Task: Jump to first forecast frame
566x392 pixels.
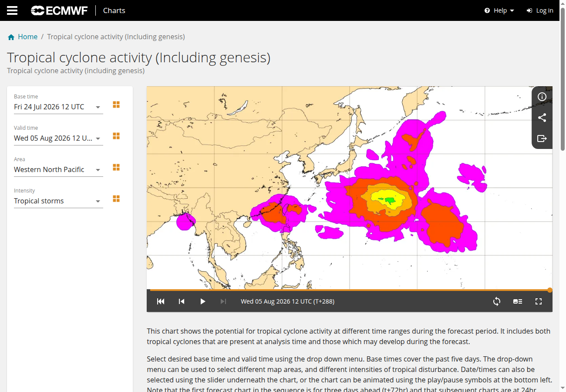Action: click(161, 301)
